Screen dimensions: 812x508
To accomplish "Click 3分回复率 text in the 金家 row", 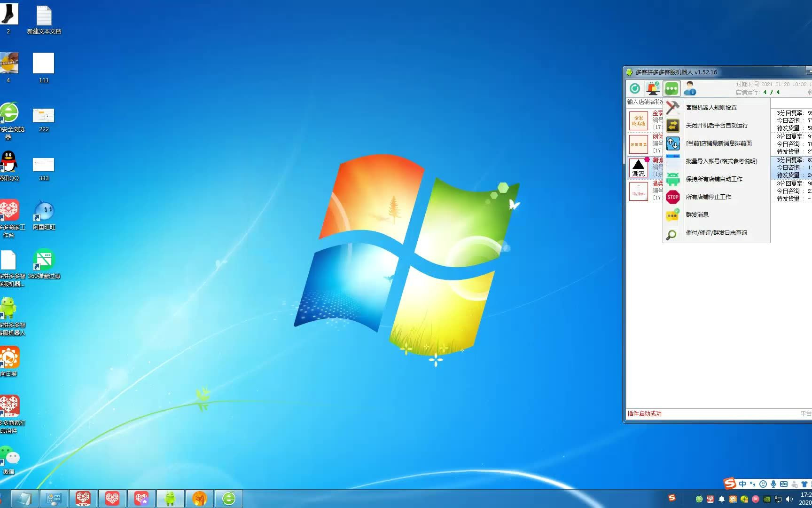I will coord(789,113).
